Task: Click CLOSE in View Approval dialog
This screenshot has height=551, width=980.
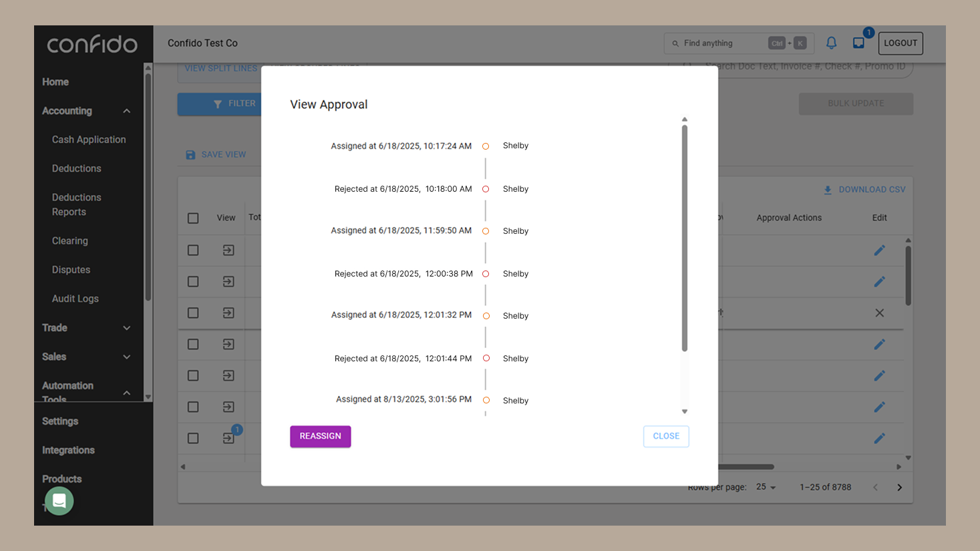Action: coord(666,436)
